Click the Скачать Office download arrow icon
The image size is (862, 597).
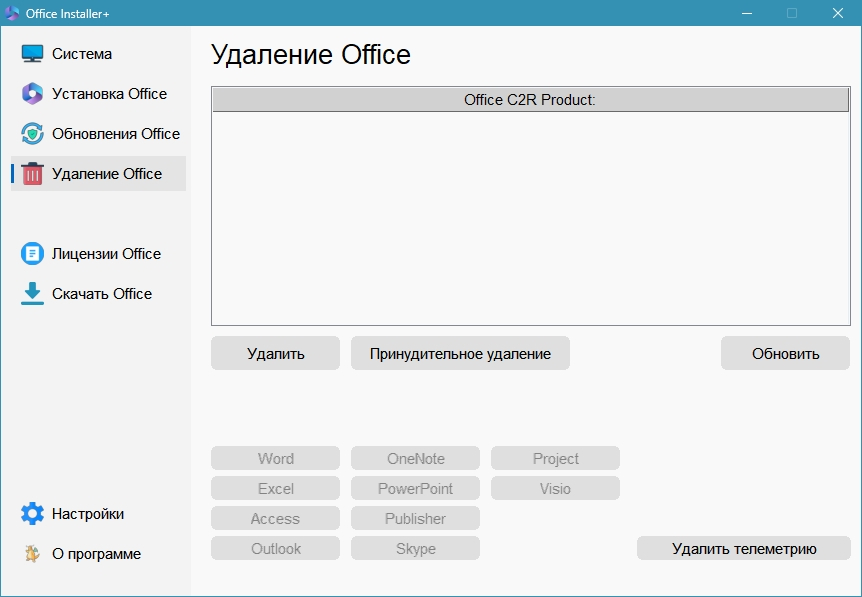(x=33, y=294)
